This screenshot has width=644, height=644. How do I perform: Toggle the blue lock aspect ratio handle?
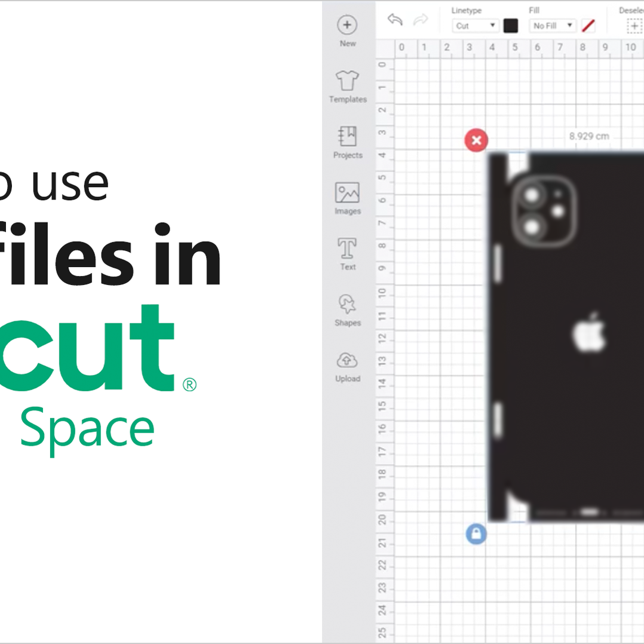476,533
